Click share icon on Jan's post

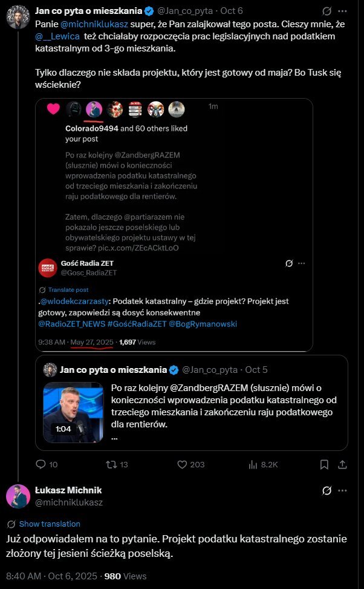(x=342, y=464)
